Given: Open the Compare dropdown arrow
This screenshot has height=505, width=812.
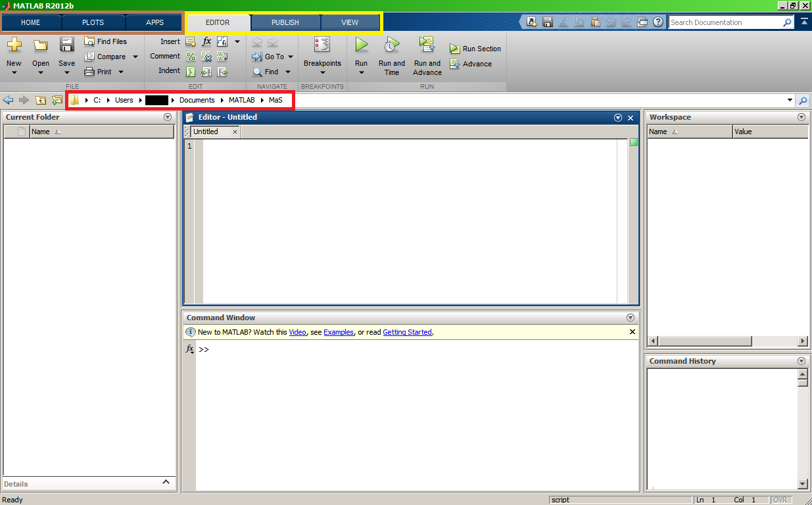Looking at the screenshot, I should (x=135, y=57).
